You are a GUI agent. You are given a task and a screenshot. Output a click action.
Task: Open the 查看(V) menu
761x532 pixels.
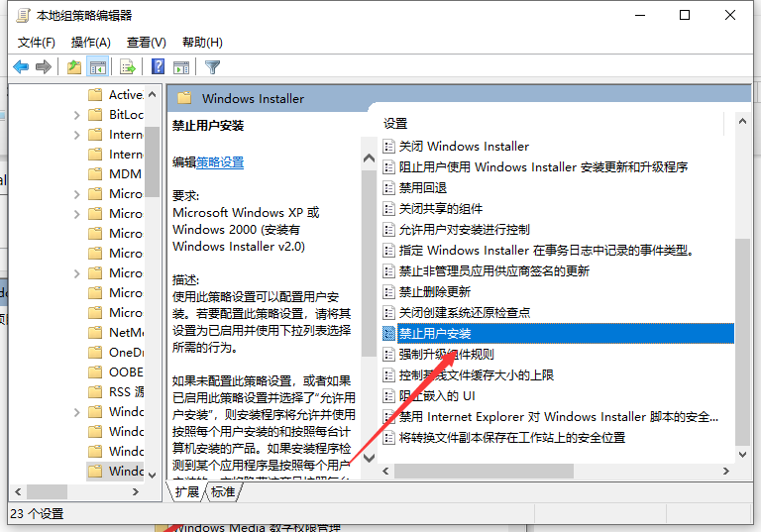pyautogui.click(x=147, y=43)
